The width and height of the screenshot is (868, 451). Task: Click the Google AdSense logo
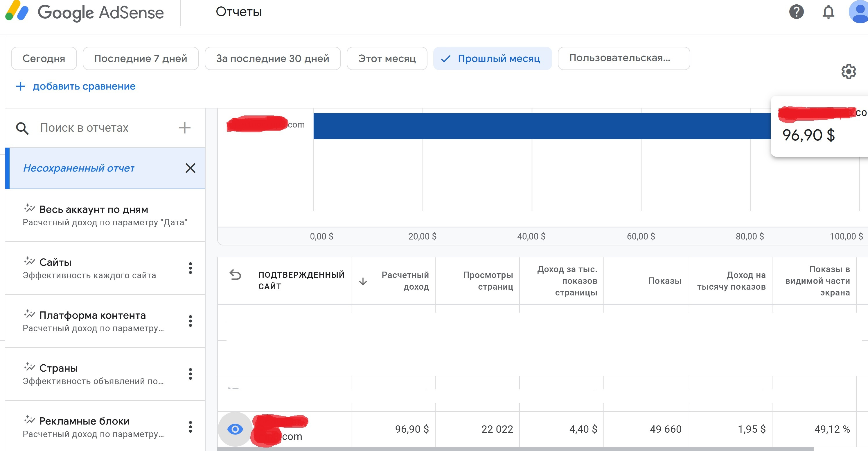[85, 12]
